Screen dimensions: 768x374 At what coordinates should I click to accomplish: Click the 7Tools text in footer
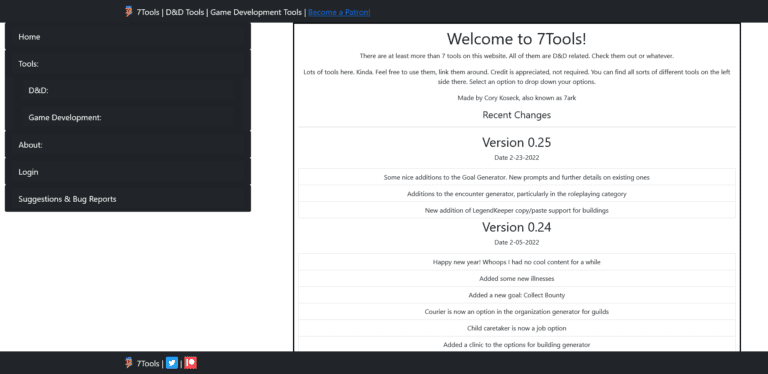(x=148, y=364)
